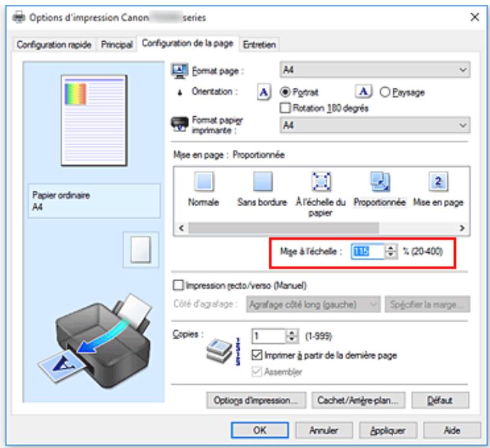This screenshot has width=490, height=448.
Task: Click the printer paper format icon
Action: (x=180, y=124)
